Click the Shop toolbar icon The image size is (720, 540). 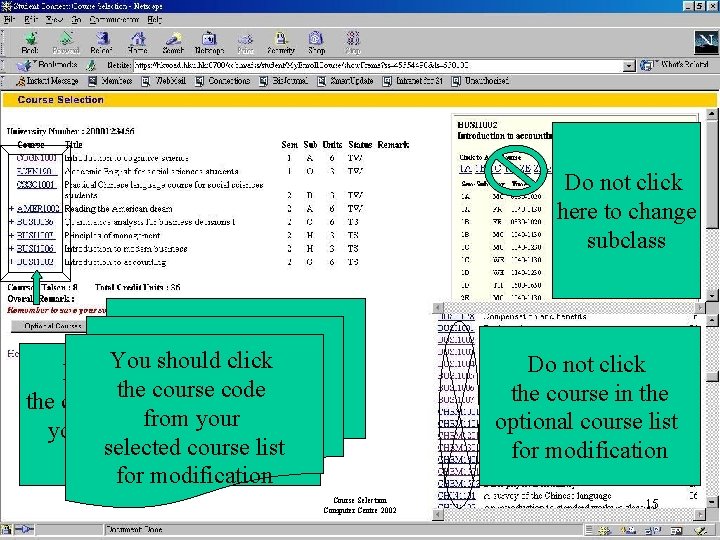[x=316, y=43]
